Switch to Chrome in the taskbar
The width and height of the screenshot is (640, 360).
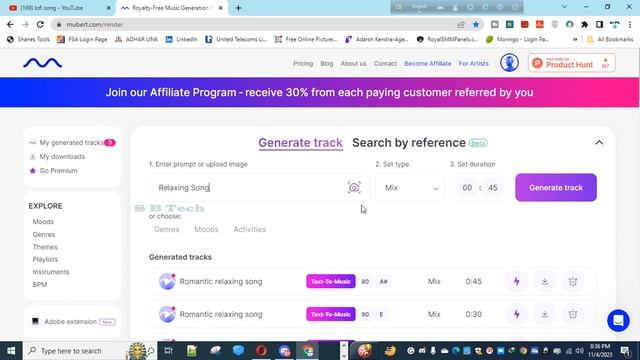point(308,351)
